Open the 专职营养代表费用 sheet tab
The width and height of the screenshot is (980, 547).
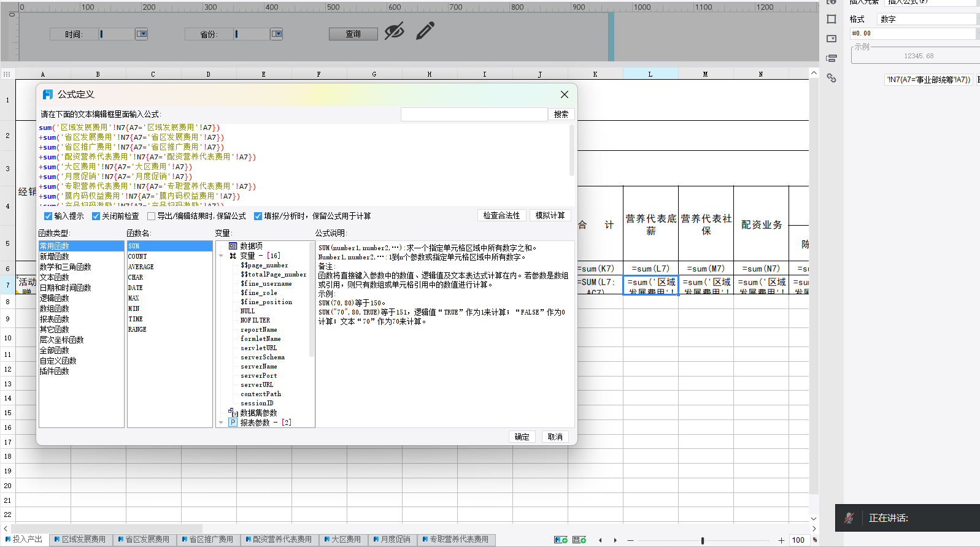tap(456, 540)
